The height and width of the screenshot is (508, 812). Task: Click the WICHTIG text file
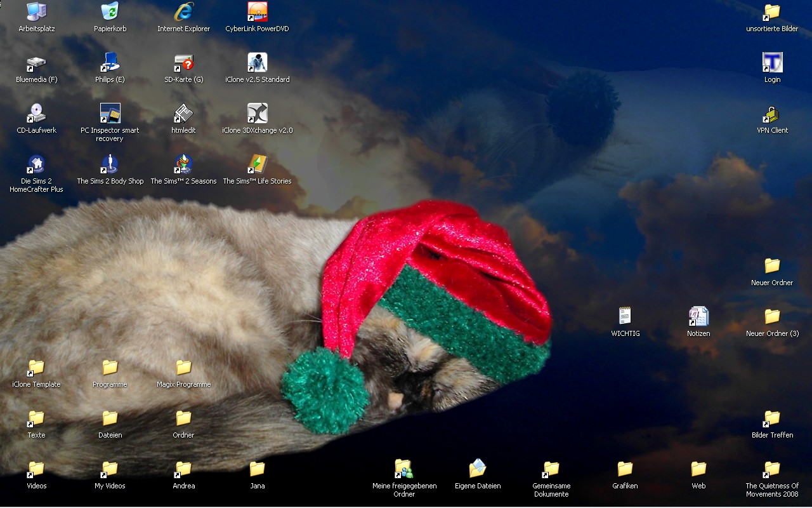[625, 317]
